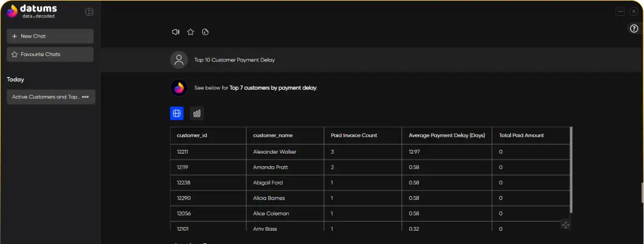Screen dimensions: 644x244
Task: Select Alicia Barnes name cell
Action: (285, 198)
